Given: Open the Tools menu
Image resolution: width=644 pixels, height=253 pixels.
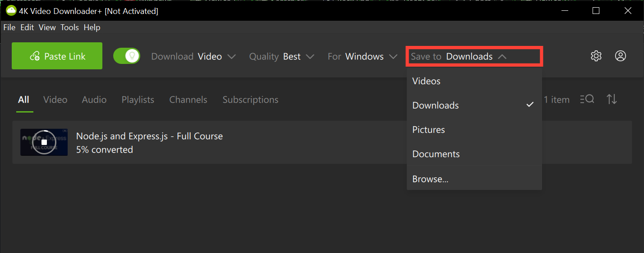Looking at the screenshot, I should [69, 27].
